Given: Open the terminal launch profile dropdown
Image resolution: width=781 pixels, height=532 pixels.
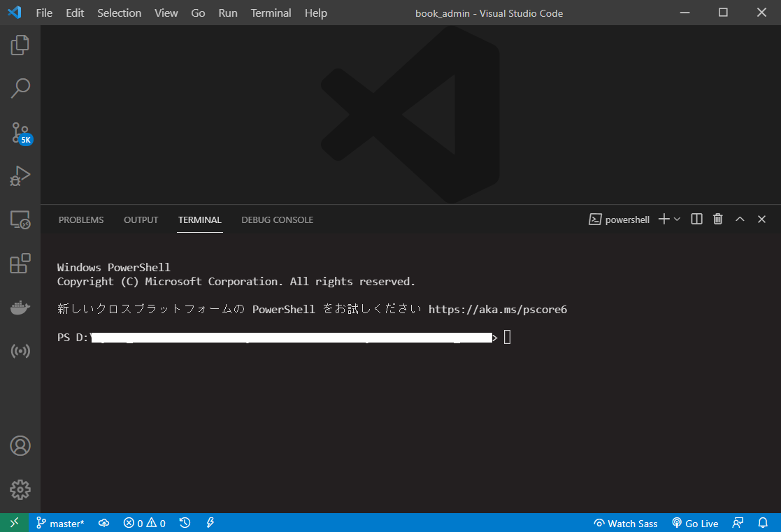Looking at the screenshot, I should point(675,219).
